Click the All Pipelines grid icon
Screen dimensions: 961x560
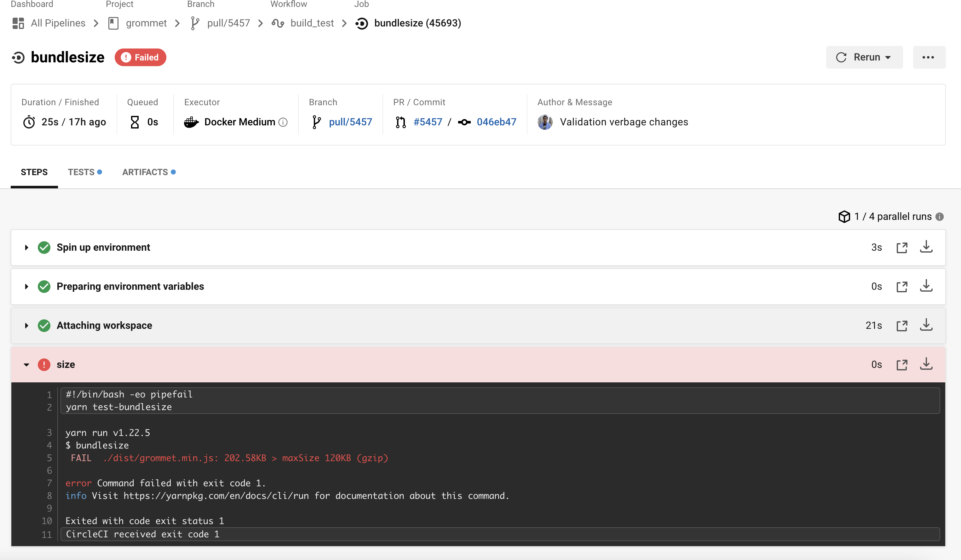18,23
